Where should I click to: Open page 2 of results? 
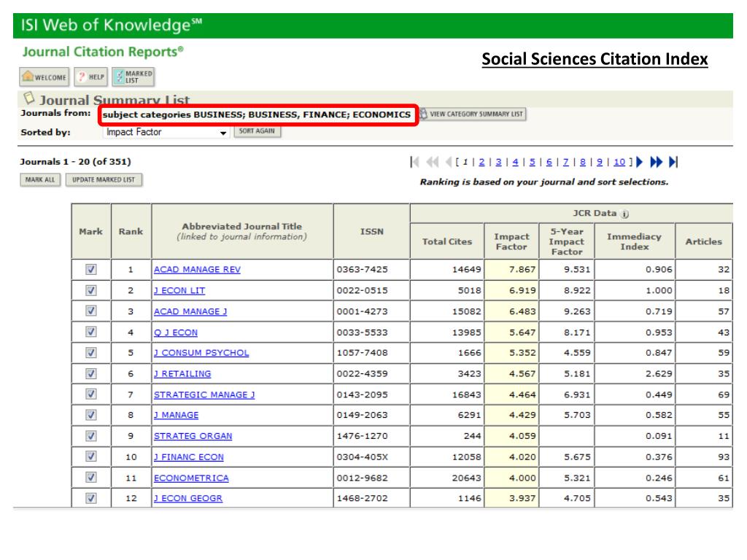(481, 163)
